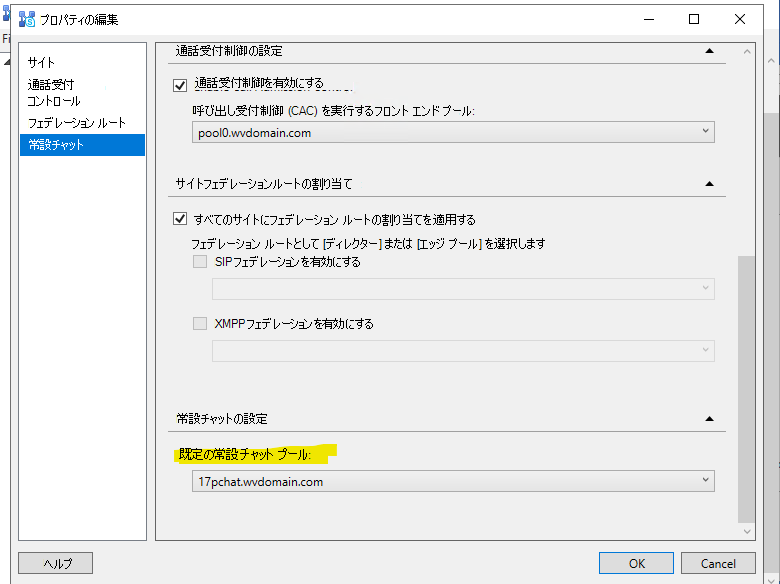This screenshot has width=780, height=584.
Task: Select 通話受付コントロール in the left pane
Action: click(54, 93)
